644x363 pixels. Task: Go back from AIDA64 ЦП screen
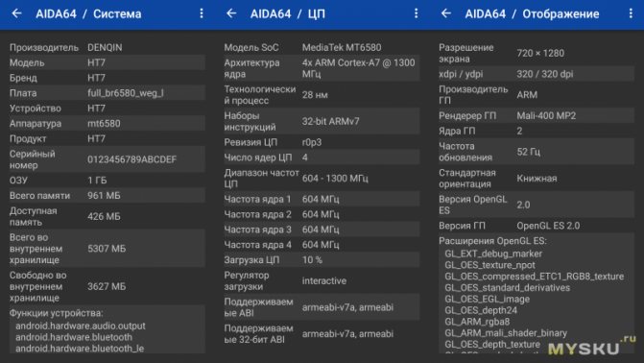[x=231, y=13]
